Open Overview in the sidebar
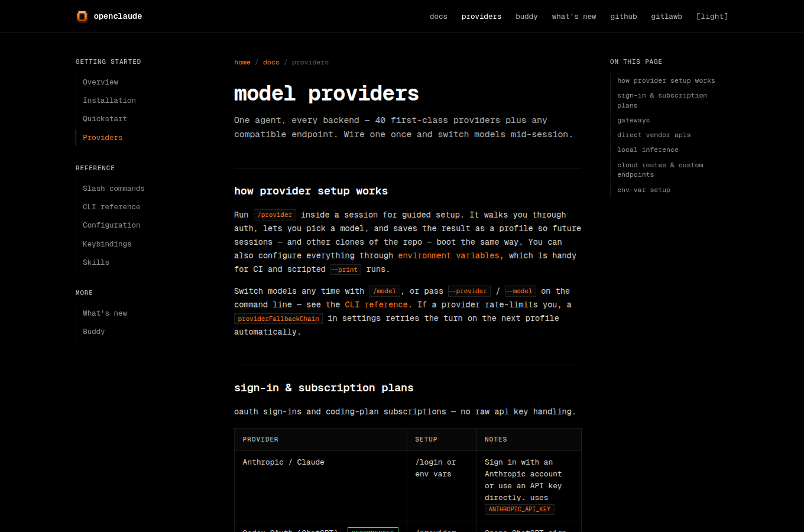This screenshot has height=532, width=804. tap(100, 82)
